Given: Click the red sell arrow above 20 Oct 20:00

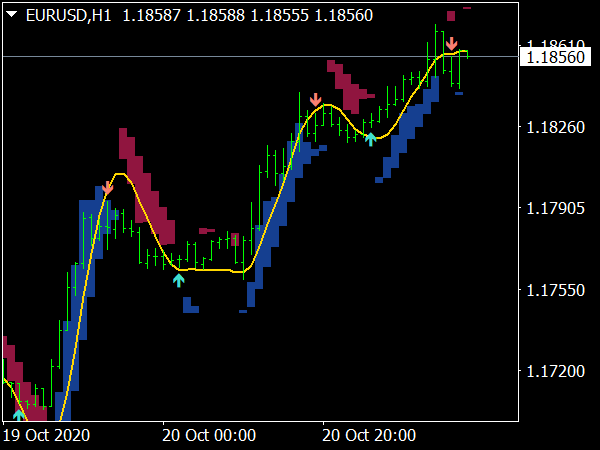Looking at the screenshot, I should pos(315,99).
